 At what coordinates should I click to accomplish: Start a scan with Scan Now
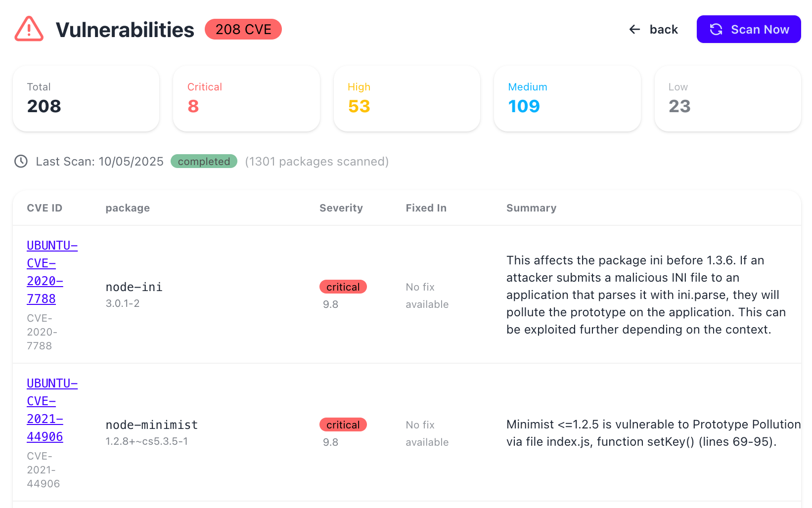[x=749, y=29]
